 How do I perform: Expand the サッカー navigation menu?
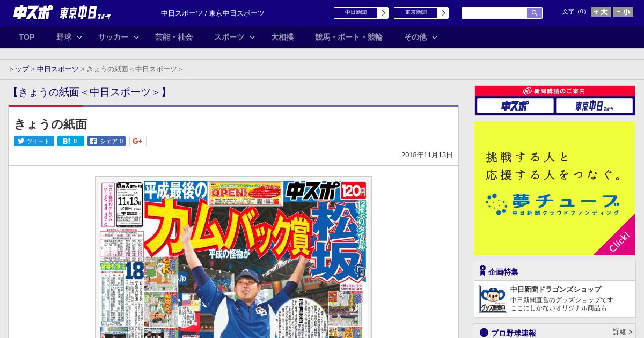click(x=119, y=37)
